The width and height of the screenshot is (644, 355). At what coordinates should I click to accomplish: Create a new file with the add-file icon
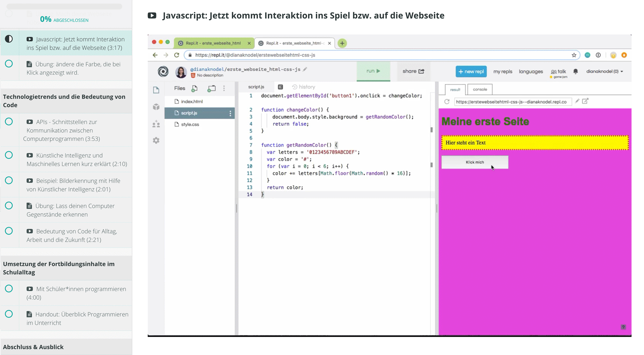pyautogui.click(x=195, y=88)
